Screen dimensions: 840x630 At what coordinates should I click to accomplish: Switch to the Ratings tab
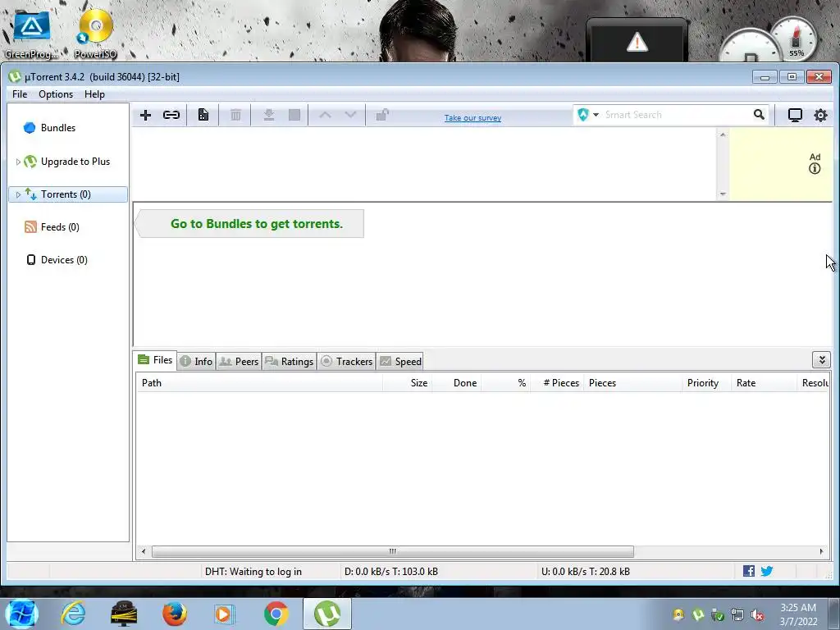click(290, 362)
